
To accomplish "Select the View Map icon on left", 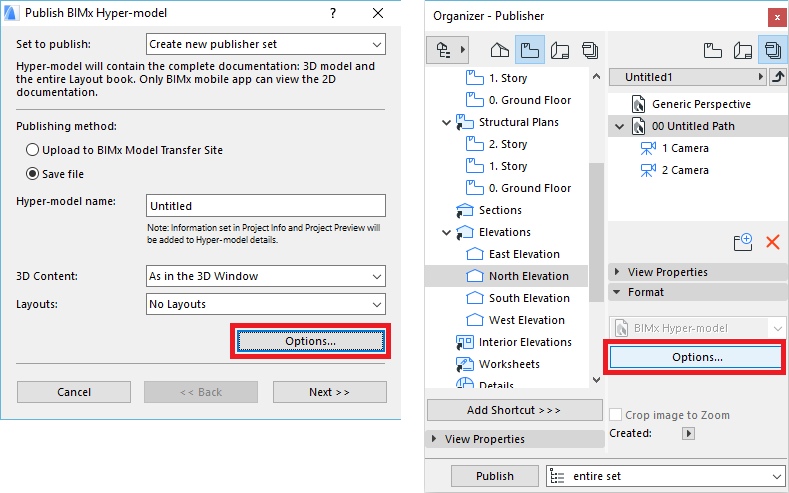I will 530,50.
